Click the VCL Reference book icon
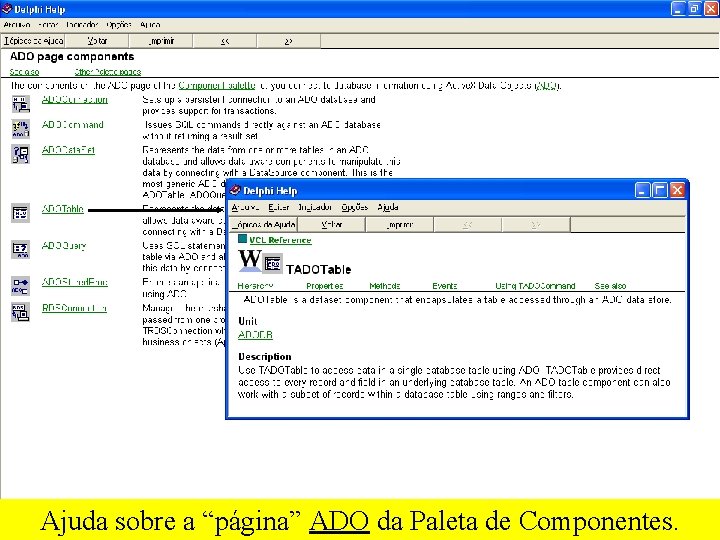Screen dimensions: 720x540 point(242,239)
